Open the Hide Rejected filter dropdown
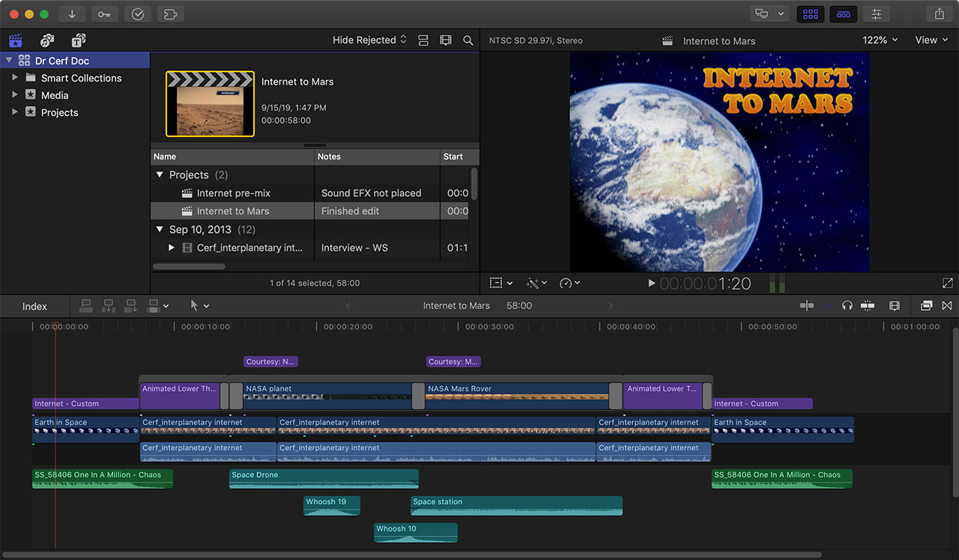959x560 pixels. 369,40
